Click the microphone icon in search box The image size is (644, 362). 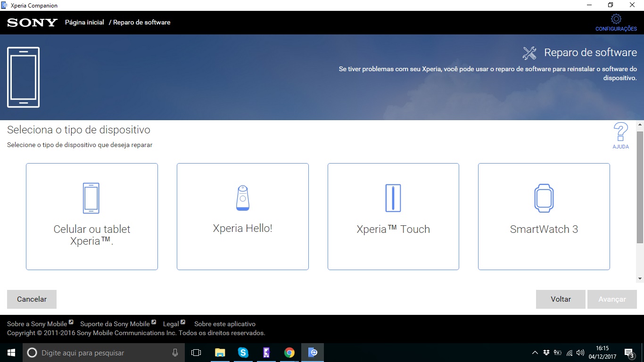(175, 353)
